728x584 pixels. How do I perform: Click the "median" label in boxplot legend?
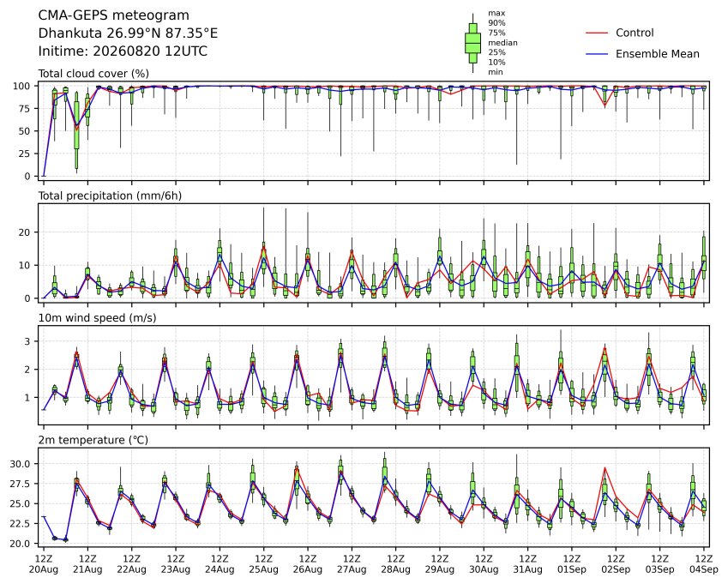point(502,43)
